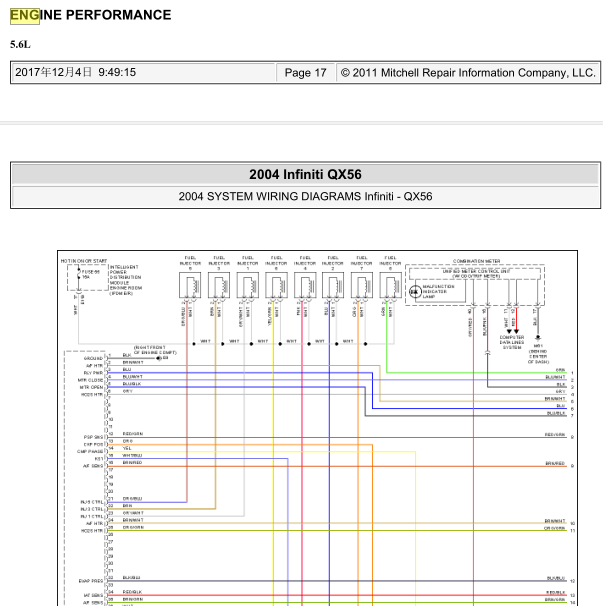
Task: Click the Right Front of Engine Compt text
Action: pos(155,350)
